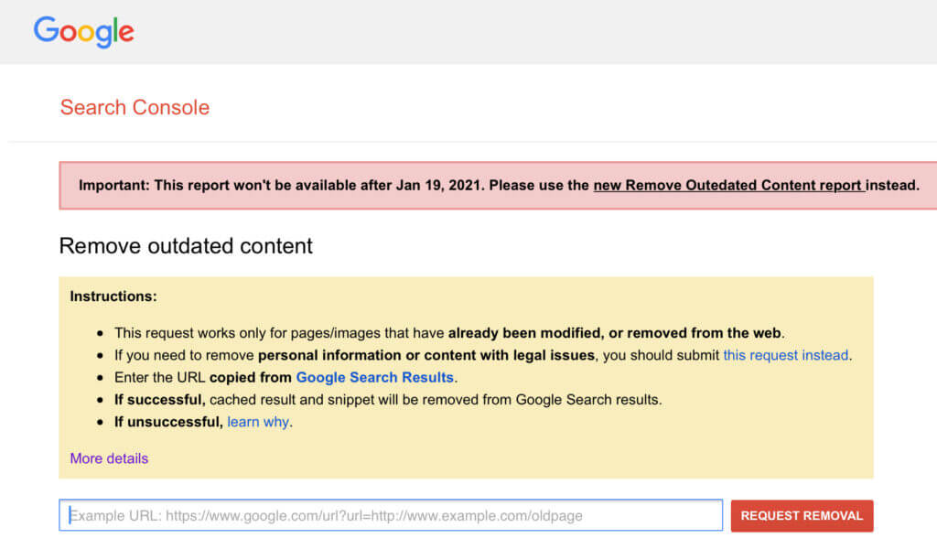Click the REQUEST REMOVAL button
Screen dimensions: 937x560
pyautogui.click(x=802, y=516)
